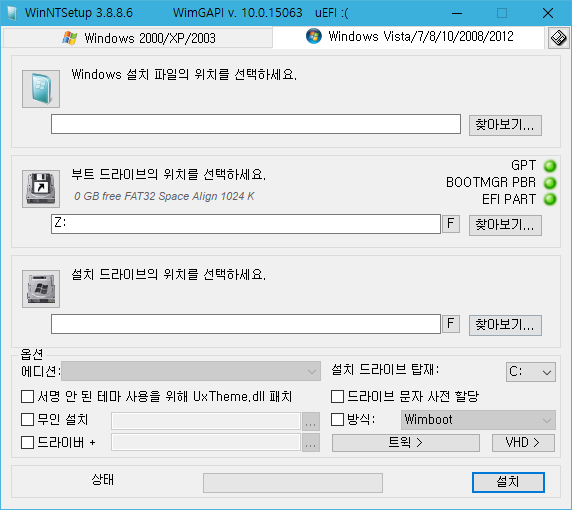Enable 무인 설치 unattended checkbox
572x510 pixels.
point(28,420)
